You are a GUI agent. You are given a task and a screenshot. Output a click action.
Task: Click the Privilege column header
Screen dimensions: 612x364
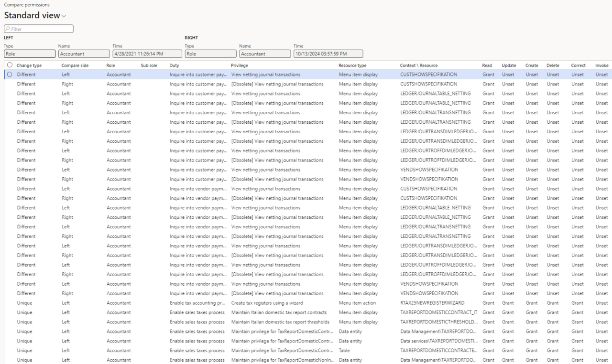pyautogui.click(x=240, y=65)
